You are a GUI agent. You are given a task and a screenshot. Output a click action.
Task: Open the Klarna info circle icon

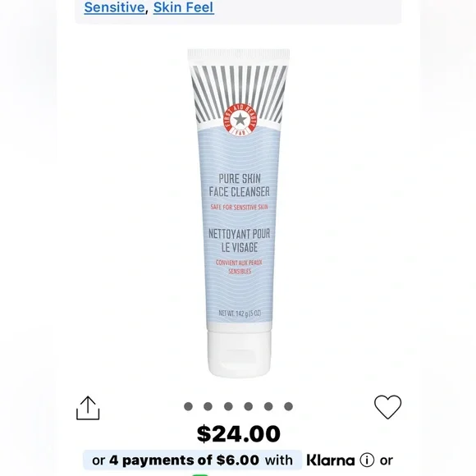[x=367, y=460]
